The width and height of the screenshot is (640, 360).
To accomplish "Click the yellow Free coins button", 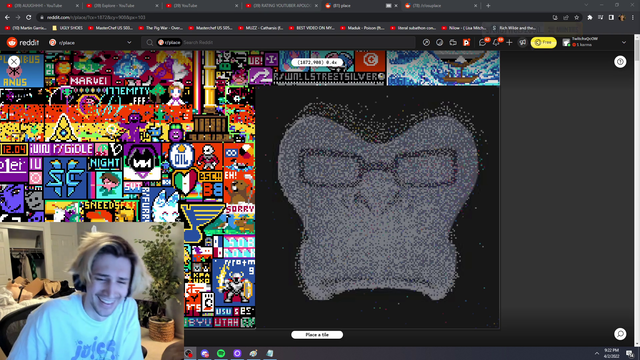I will coord(543,42).
